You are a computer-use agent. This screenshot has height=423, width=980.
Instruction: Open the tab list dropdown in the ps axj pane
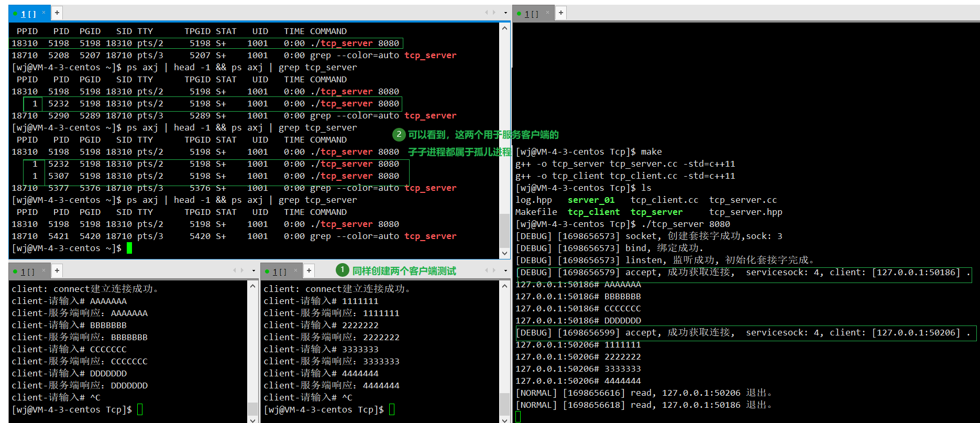click(505, 13)
